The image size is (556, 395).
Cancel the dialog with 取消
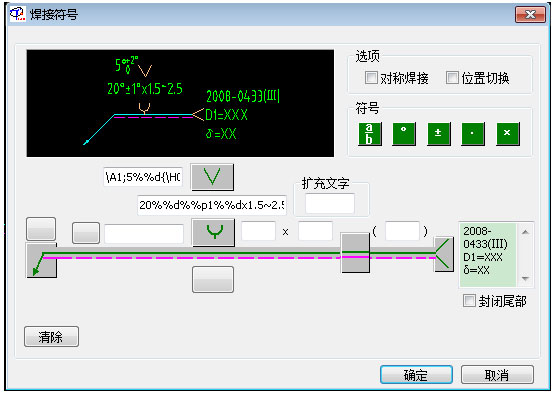pos(497,374)
